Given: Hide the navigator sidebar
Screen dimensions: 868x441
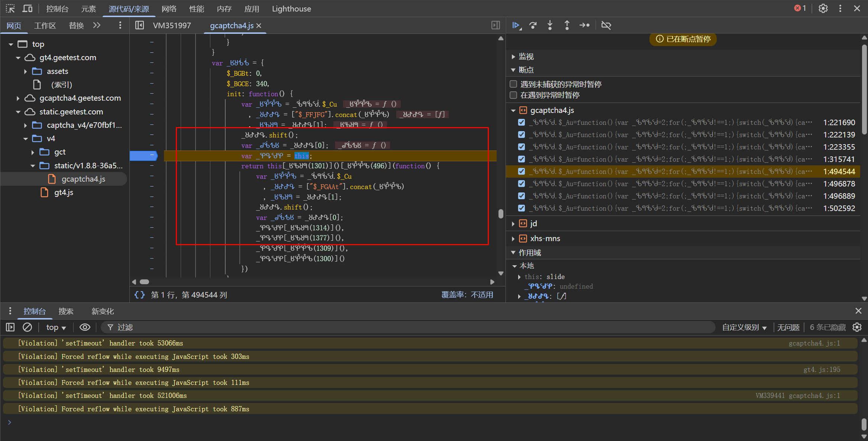Looking at the screenshot, I should (139, 25).
